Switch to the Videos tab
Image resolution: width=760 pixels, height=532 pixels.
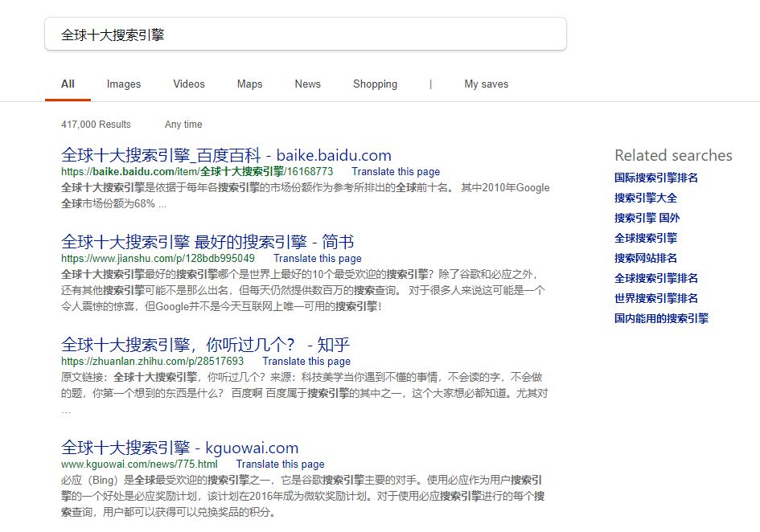tap(189, 84)
